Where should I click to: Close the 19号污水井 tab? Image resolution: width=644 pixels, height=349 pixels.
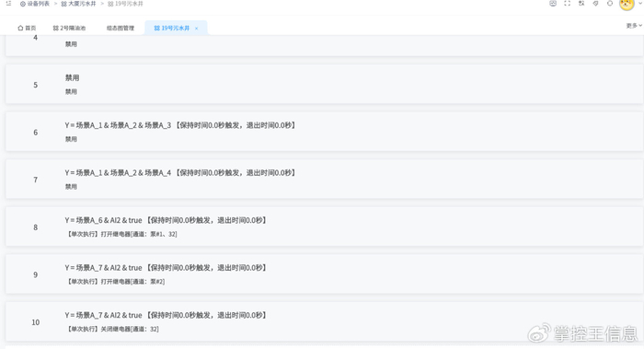tap(196, 29)
